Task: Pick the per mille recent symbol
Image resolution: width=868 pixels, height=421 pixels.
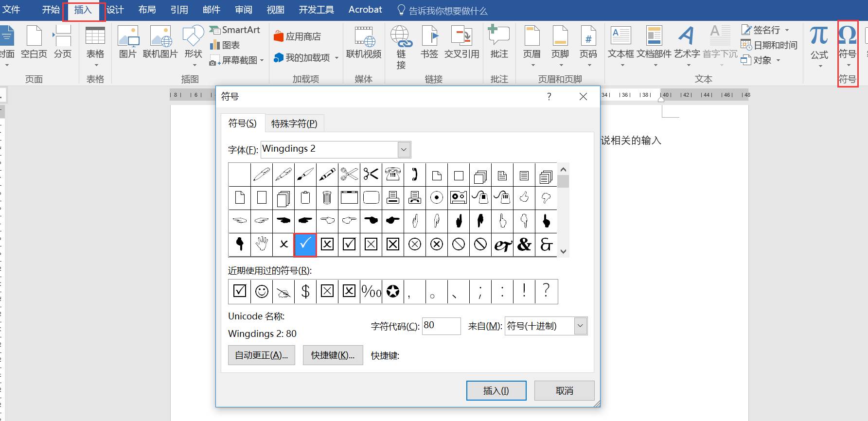Action: coord(371,291)
